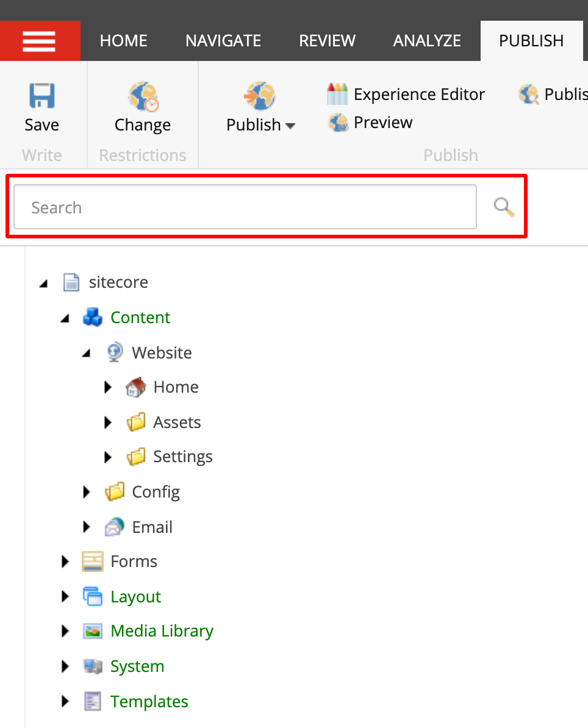Expand the Media Library node
Image resolution: width=588 pixels, height=728 pixels.
[x=65, y=632]
